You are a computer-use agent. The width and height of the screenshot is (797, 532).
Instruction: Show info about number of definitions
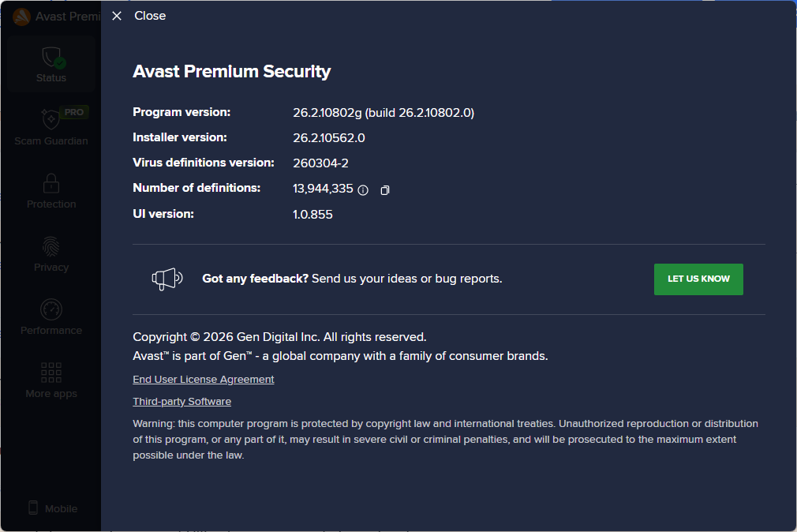tap(363, 189)
